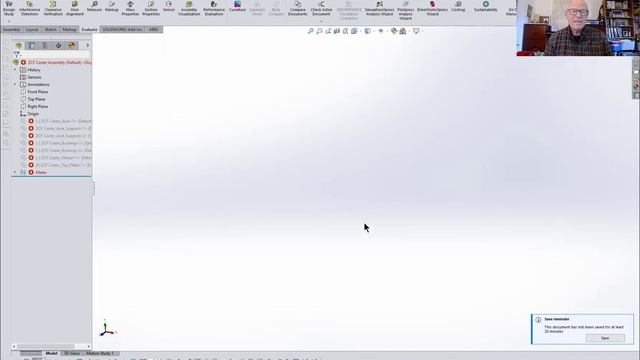
Task: Click the Markup tool in the ribbon
Action: [111, 7]
